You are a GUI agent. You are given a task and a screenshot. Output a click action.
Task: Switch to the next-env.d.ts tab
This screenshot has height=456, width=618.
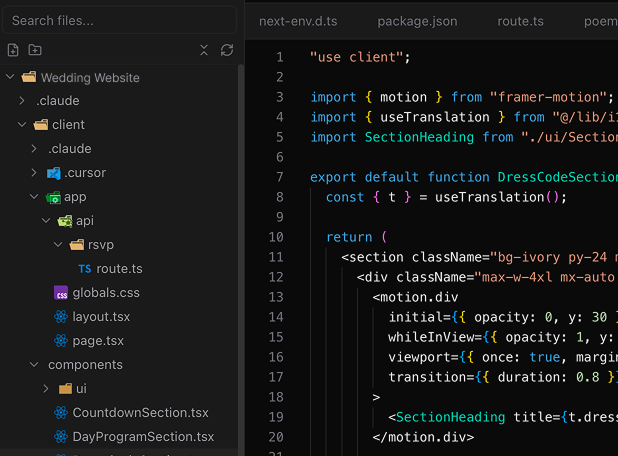point(298,21)
